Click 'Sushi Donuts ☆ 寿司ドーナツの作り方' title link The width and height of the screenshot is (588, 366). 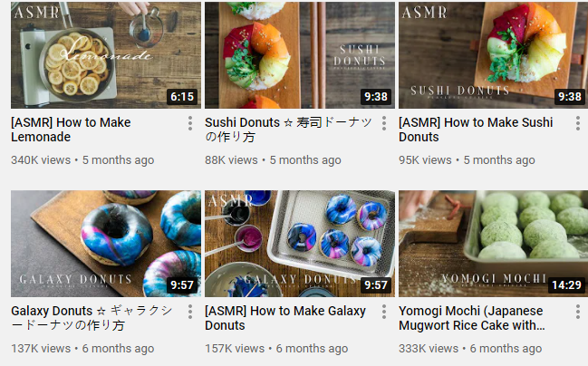click(x=288, y=130)
